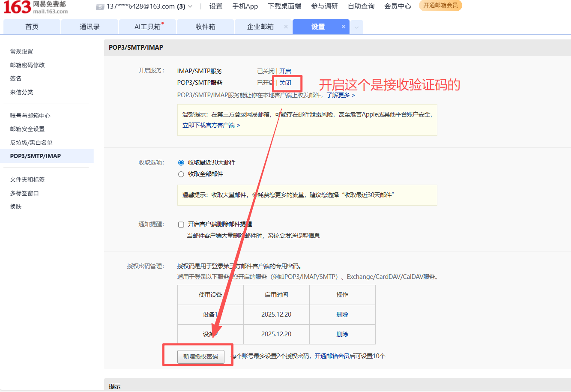Click the 2025.12.20 date in 设备1 row

[276, 314]
